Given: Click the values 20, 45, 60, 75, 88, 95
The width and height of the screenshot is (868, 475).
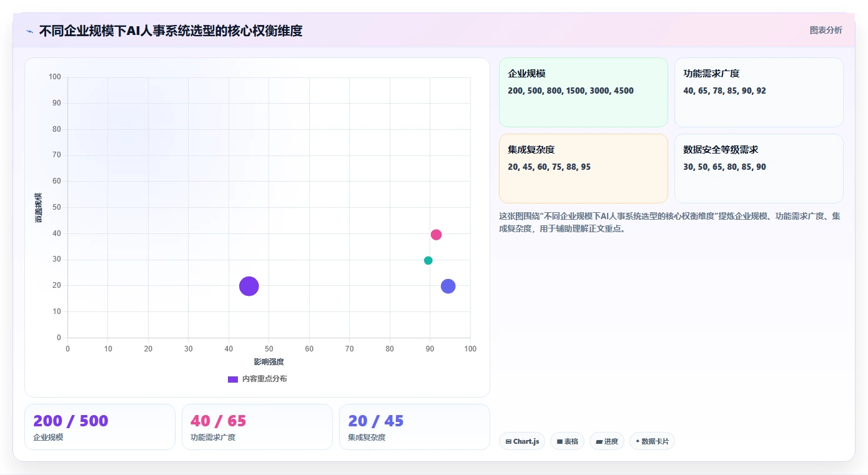Looking at the screenshot, I should point(549,167).
